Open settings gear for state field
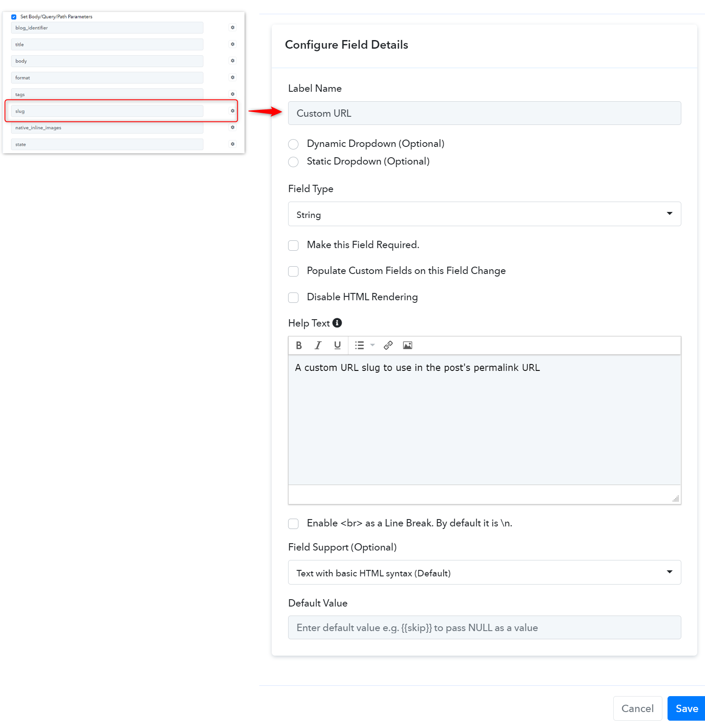This screenshot has width=705, height=728. pyautogui.click(x=233, y=144)
